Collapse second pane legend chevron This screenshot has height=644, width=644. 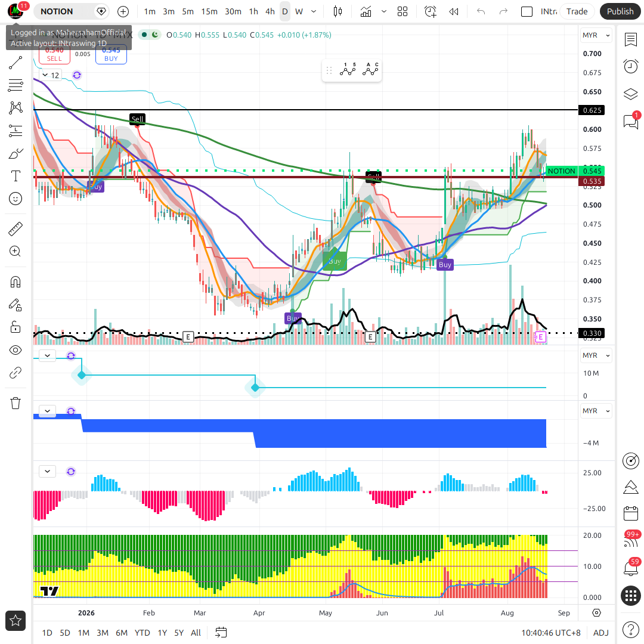coord(48,355)
